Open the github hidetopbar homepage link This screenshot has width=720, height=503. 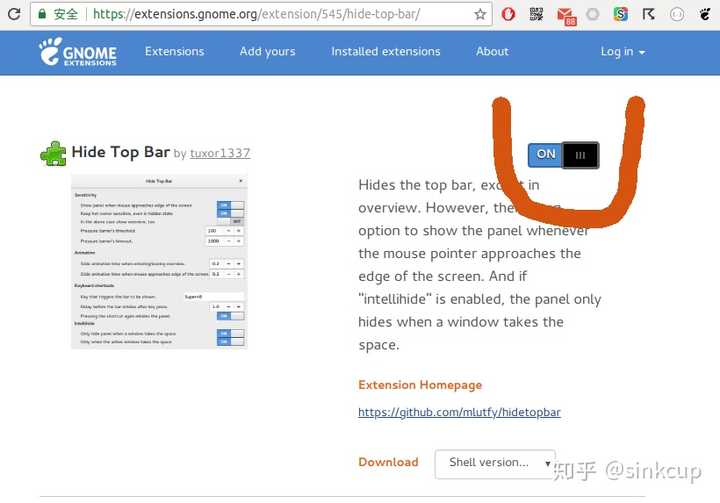tap(459, 412)
